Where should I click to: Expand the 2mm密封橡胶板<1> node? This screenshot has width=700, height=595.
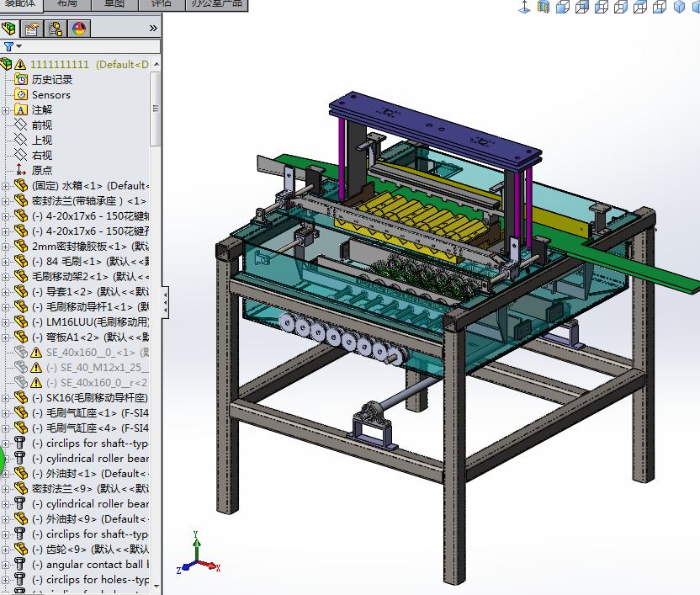(5, 247)
